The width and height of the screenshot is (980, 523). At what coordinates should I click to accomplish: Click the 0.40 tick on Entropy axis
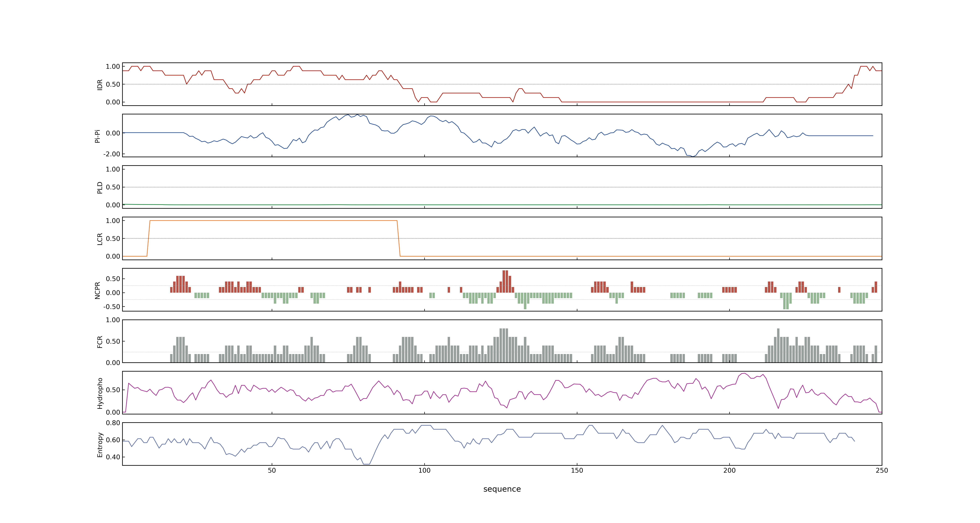tap(113, 457)
